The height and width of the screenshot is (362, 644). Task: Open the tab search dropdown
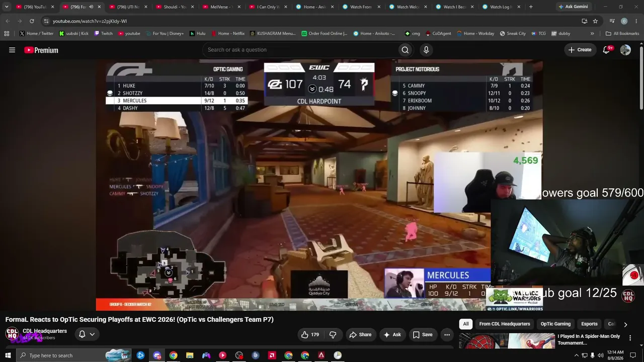pos(7,7)
